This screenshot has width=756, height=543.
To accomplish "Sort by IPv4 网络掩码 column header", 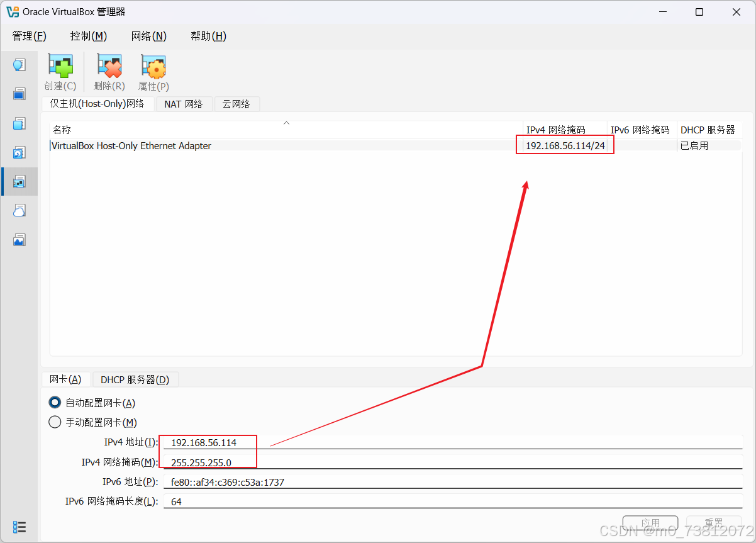I will [x=565, y=130].
